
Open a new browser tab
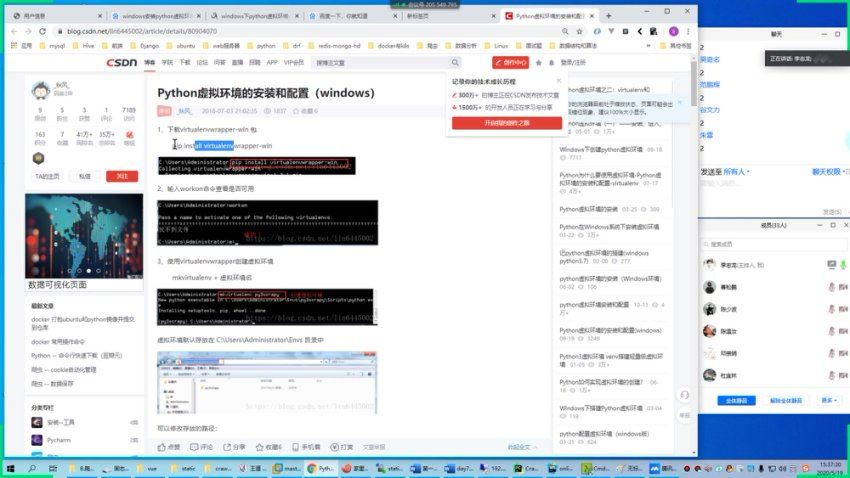608,16
